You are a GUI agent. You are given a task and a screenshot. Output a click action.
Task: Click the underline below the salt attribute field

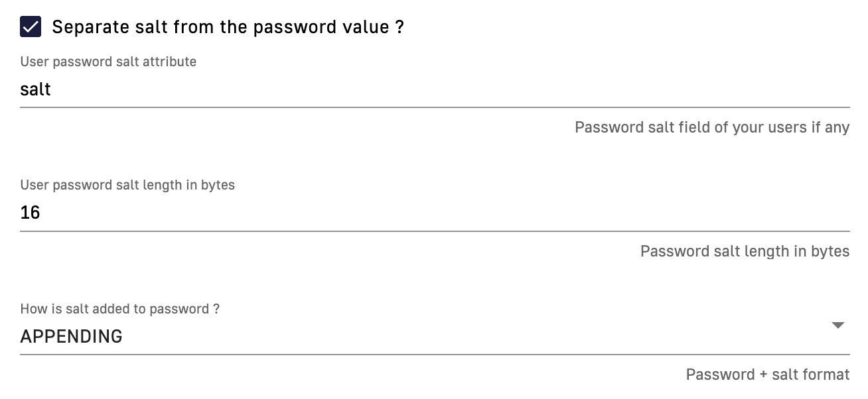tap(435, 107)
